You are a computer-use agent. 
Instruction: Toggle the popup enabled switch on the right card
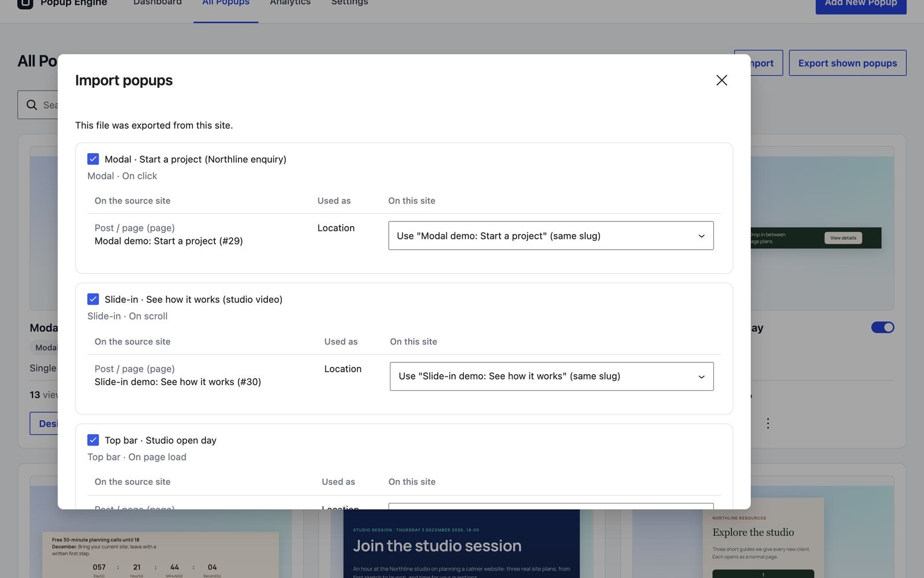tap(882, 328)
